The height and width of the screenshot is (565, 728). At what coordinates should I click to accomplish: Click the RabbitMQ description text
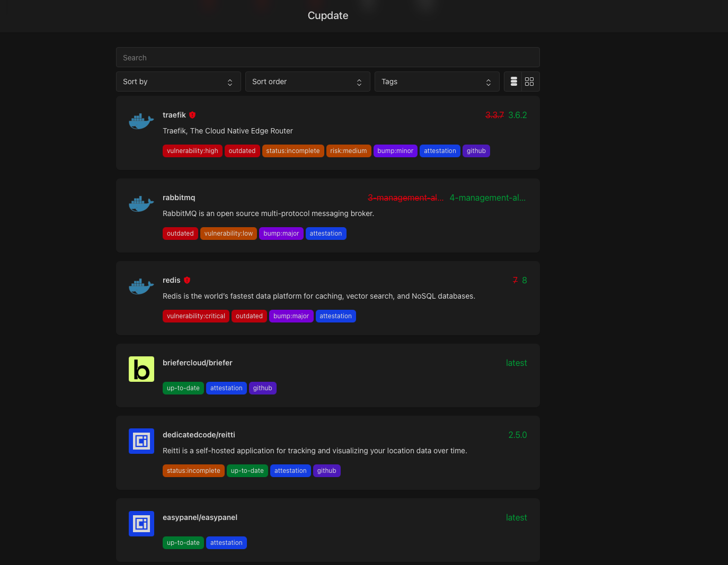click(269, 213)
